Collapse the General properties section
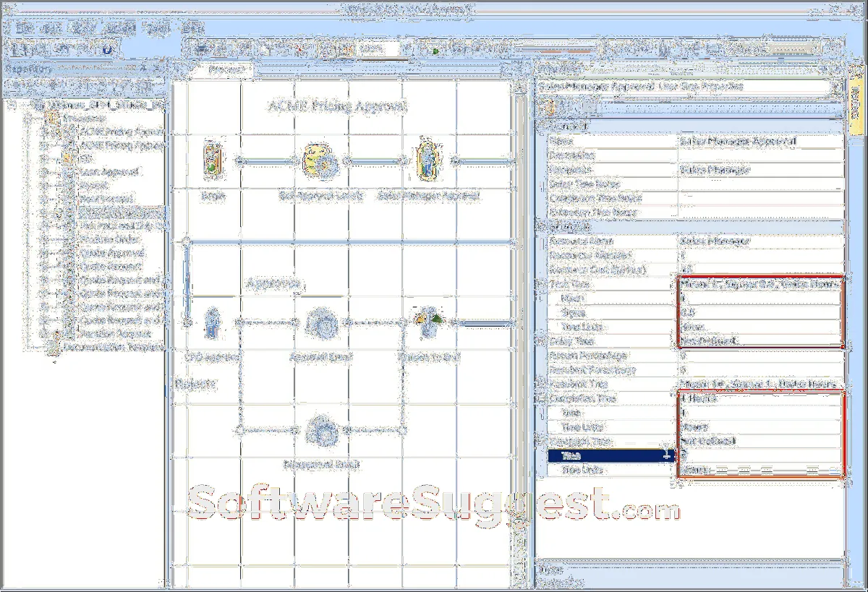Image resolution: width=868 pixels, height=592 pixels. pyautogui.click(x=540, y=126)
